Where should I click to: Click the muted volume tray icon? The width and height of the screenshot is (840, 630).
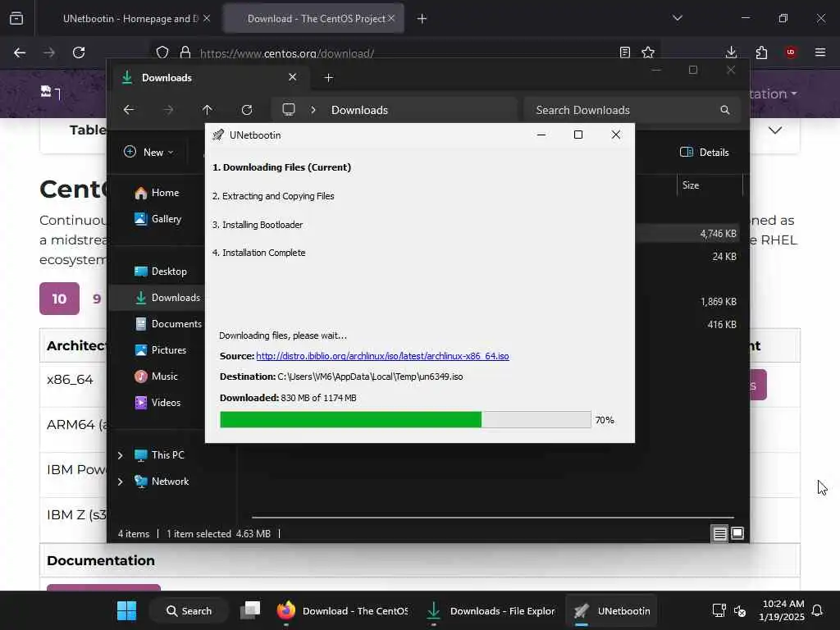(741, 610)
